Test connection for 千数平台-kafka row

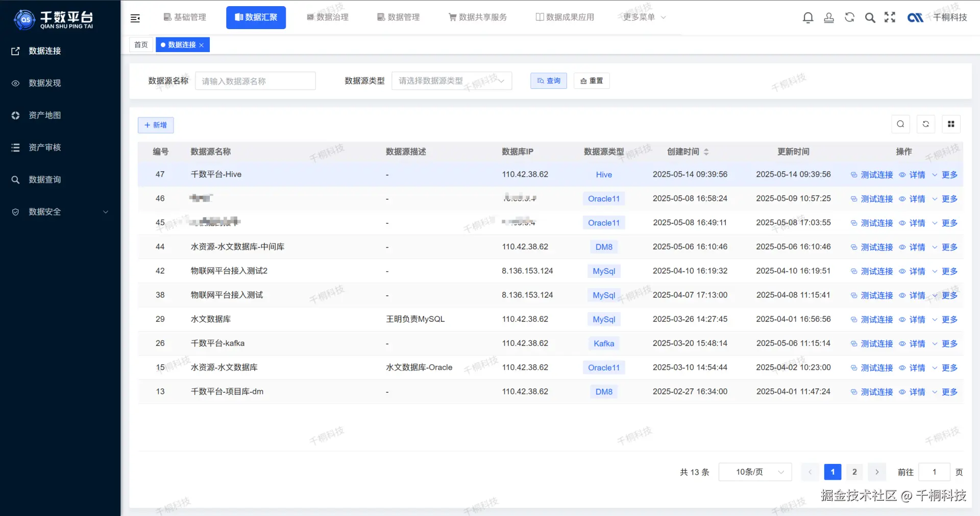[872, 344]
